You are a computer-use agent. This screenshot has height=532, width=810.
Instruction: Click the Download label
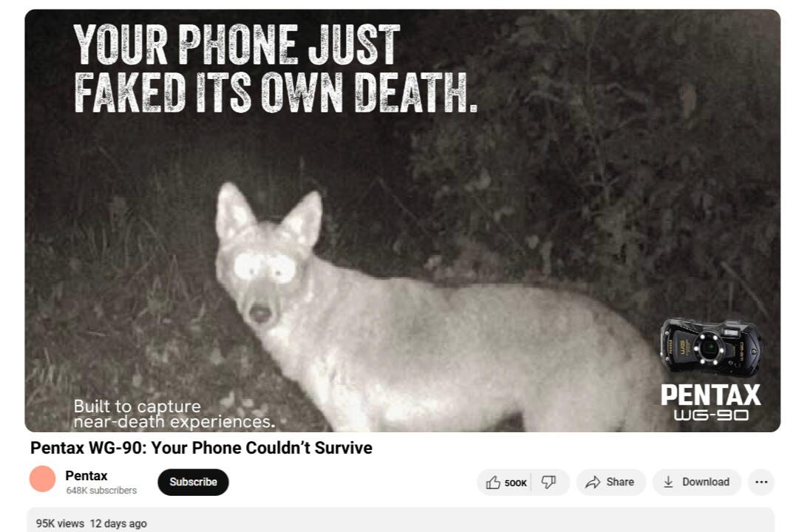[x=706, y=482]
